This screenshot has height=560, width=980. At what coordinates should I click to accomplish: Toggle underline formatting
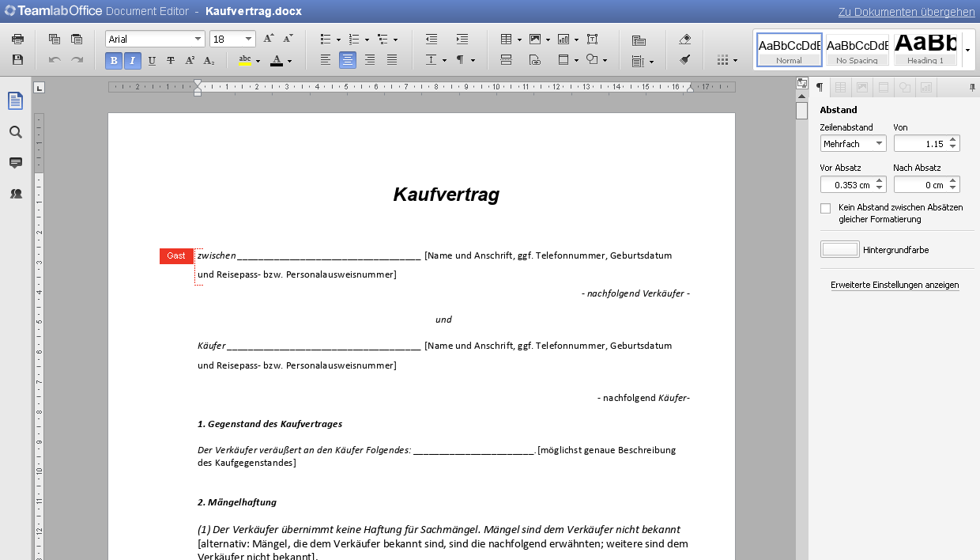(x=152, y=60)
